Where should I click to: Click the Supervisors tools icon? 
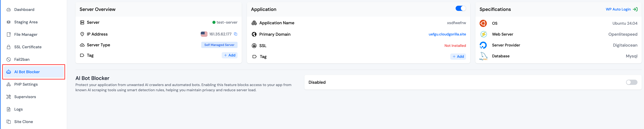(9, 97)
